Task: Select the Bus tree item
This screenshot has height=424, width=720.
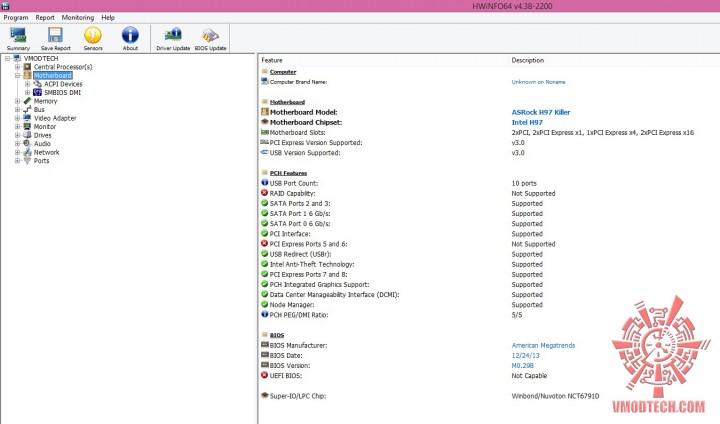Action: tap(39, 109)
